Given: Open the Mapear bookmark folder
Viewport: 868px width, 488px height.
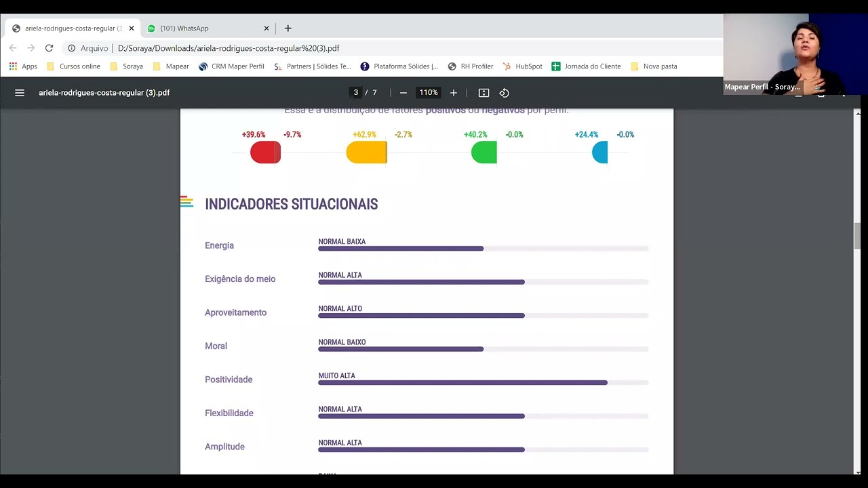Looking at the screenshot, I should tap(170, 66).
